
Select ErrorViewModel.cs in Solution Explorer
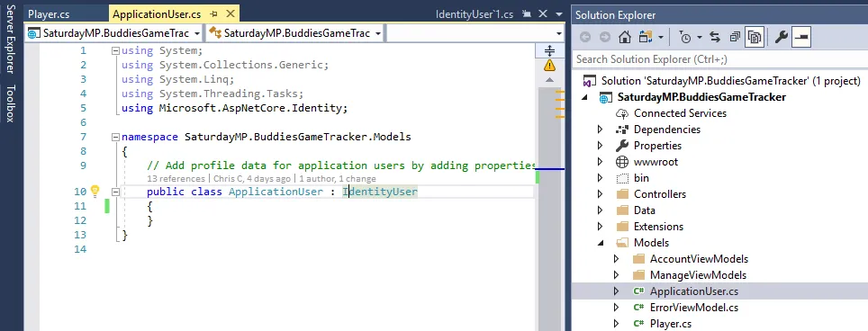point(694,308)
